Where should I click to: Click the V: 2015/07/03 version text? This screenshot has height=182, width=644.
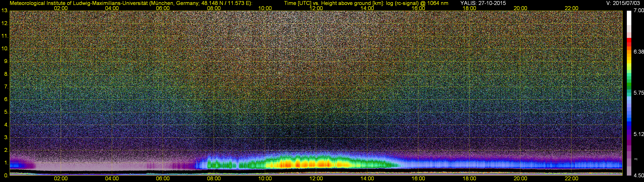622,3
